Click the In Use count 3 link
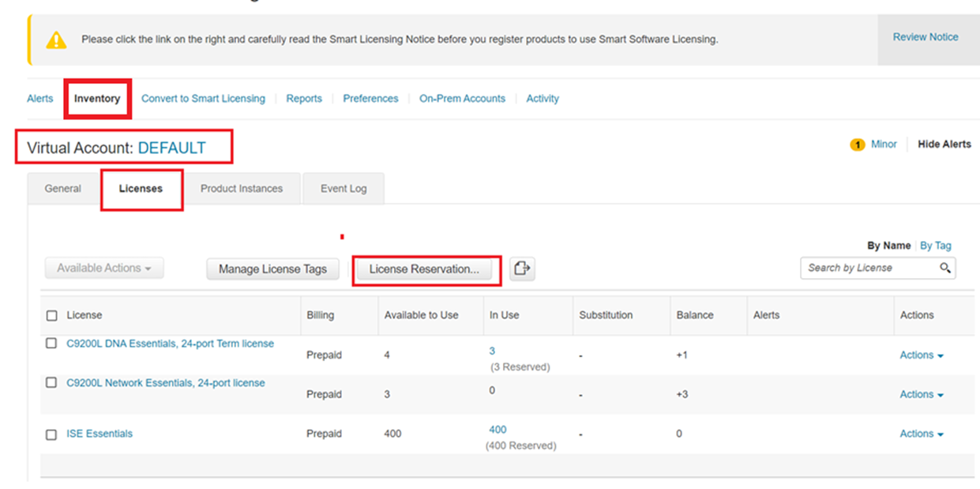This screenshot has width=980, height=489. (x=492, y=351)
